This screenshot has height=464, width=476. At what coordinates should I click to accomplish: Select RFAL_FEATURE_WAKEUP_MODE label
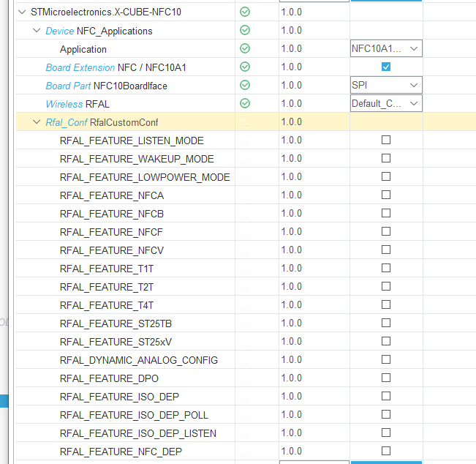(137, 159)
